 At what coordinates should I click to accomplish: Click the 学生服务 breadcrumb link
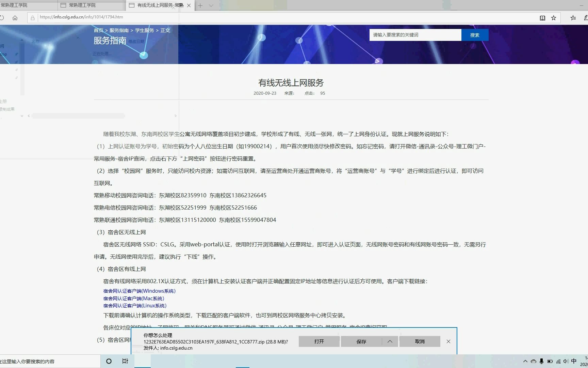tap(145, 30)
